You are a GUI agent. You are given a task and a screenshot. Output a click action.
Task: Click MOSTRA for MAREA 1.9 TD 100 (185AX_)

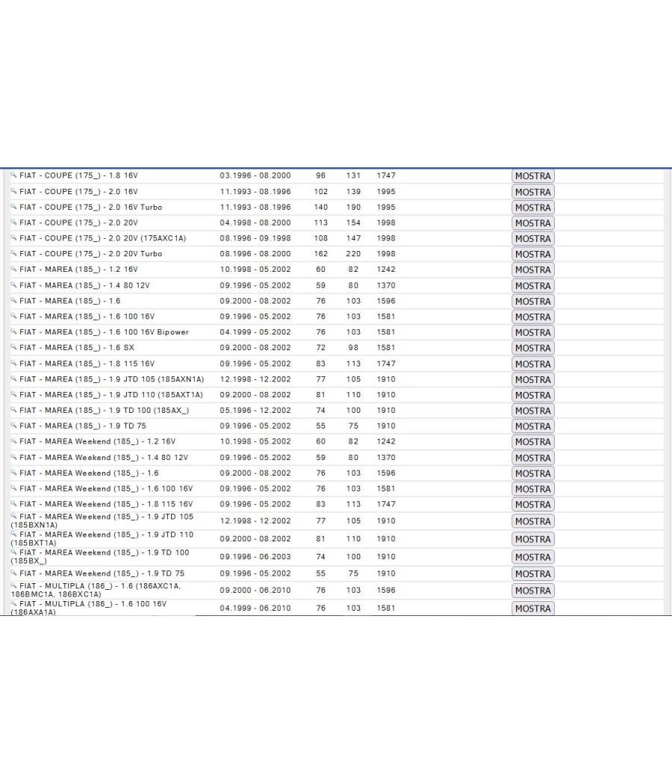[533, 411]
